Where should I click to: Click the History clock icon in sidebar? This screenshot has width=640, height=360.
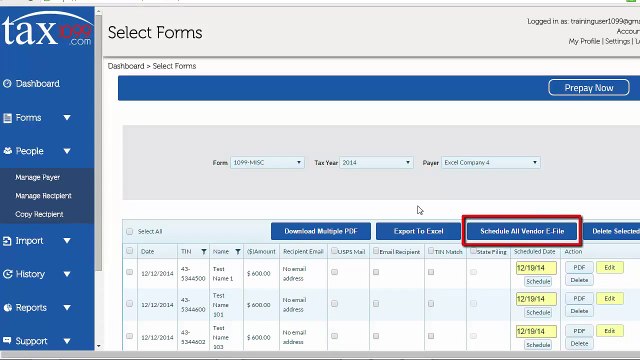tap(7, 274)
